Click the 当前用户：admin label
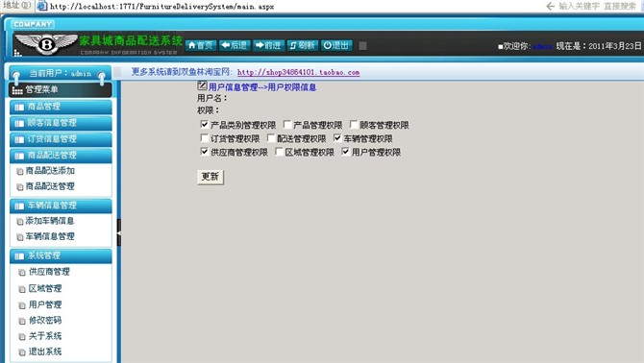The image size is (644, 363). coord(61,73)
